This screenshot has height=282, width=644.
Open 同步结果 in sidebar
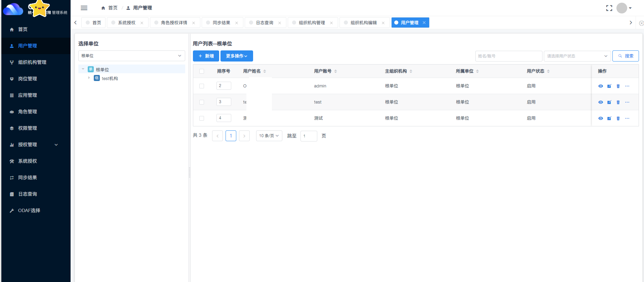pyautogui.click(x=36, y=177)
